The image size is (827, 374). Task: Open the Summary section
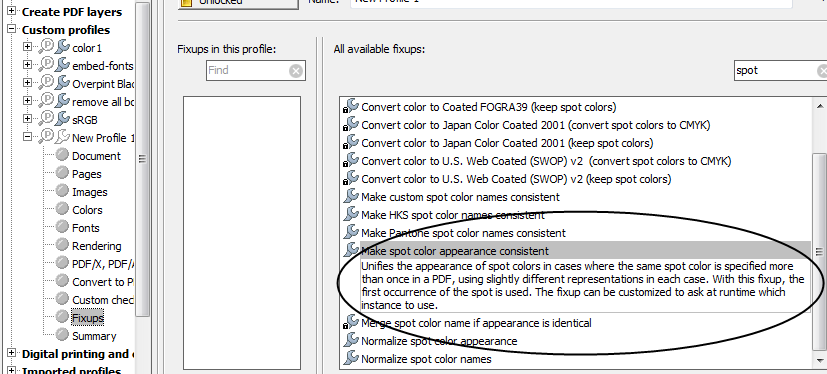[94, 336]
